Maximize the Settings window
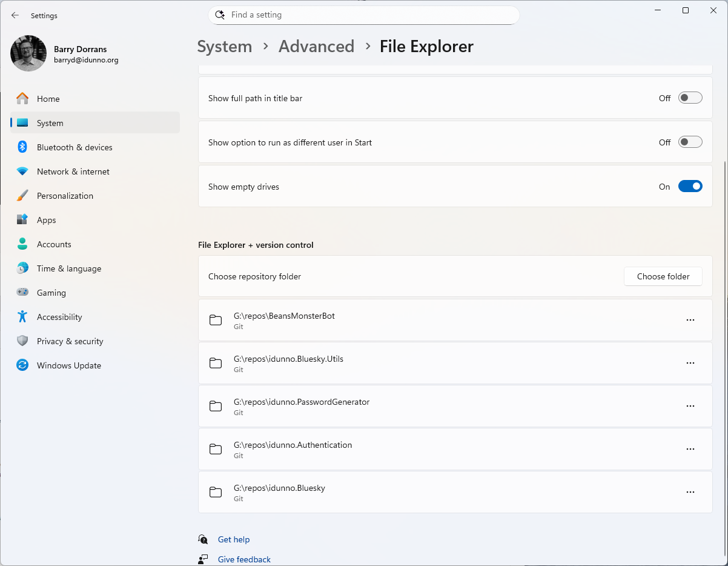The image size is (728, 566). 686,10
